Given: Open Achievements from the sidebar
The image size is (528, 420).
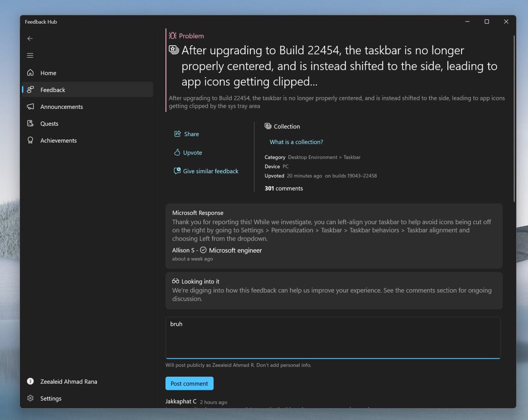Looking at the screenshot, I should click(x=88, y=140).
